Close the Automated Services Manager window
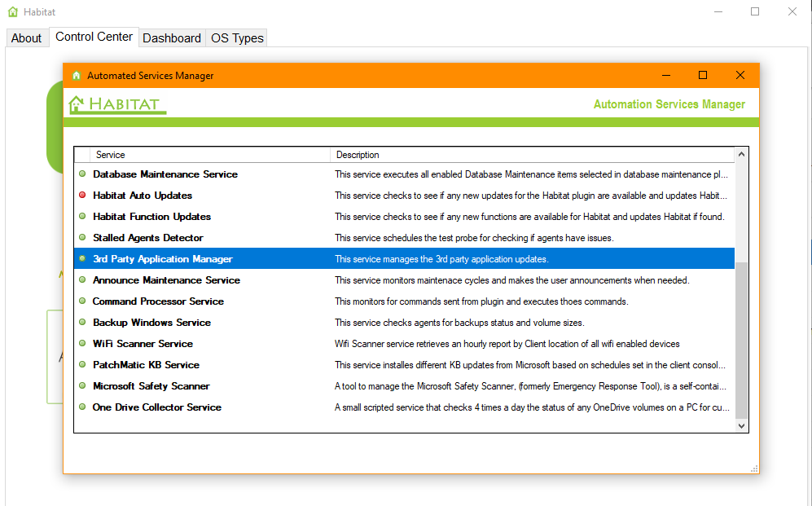The image size is (812, 506). pyautogui.click(x=740, y=76)
